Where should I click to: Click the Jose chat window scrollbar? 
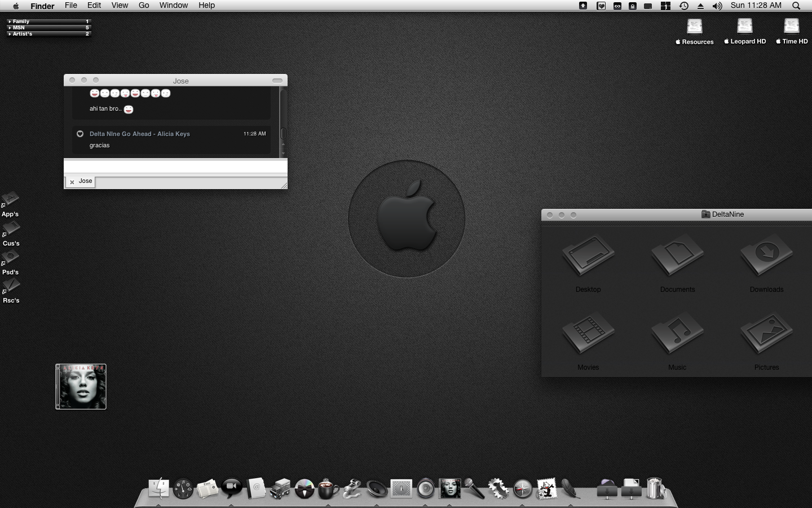(x=283, y=133)
